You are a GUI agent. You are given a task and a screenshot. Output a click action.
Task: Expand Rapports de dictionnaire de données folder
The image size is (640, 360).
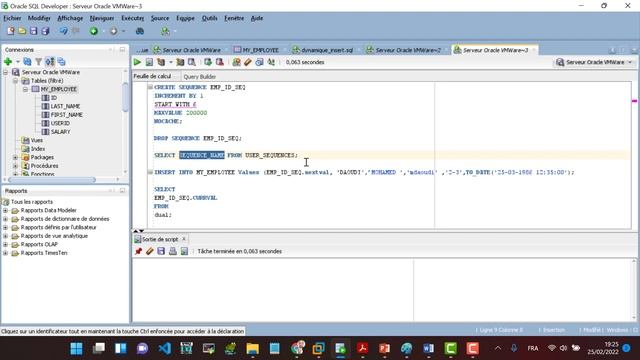tap(5, 219)
